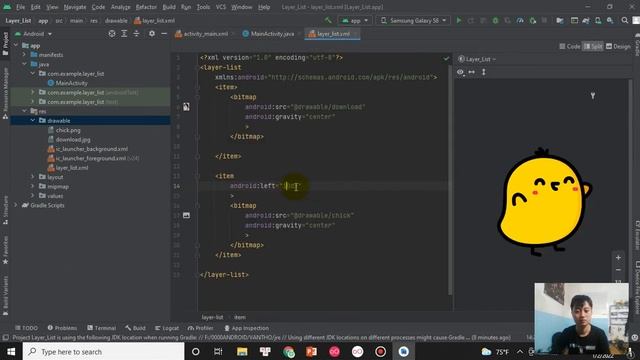Toggle the preview eye view options icon
This screenshot has width=640, height=360.
pos(460,72)
